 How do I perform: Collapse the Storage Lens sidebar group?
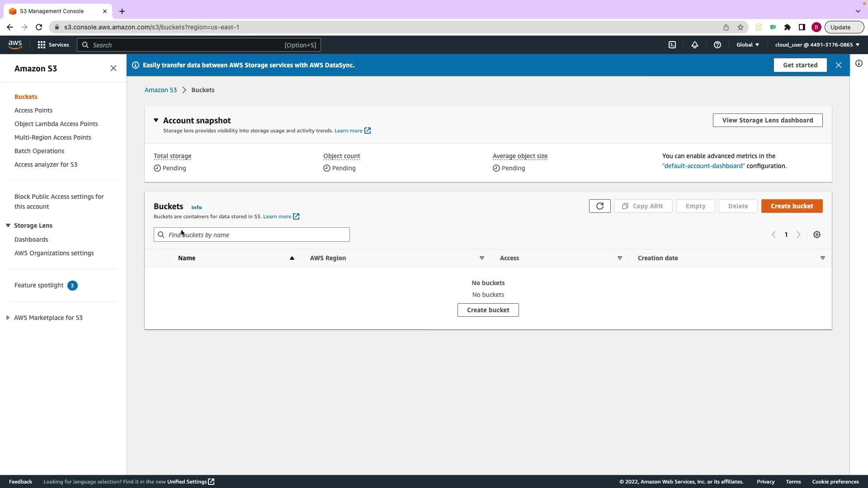point(8,225)
